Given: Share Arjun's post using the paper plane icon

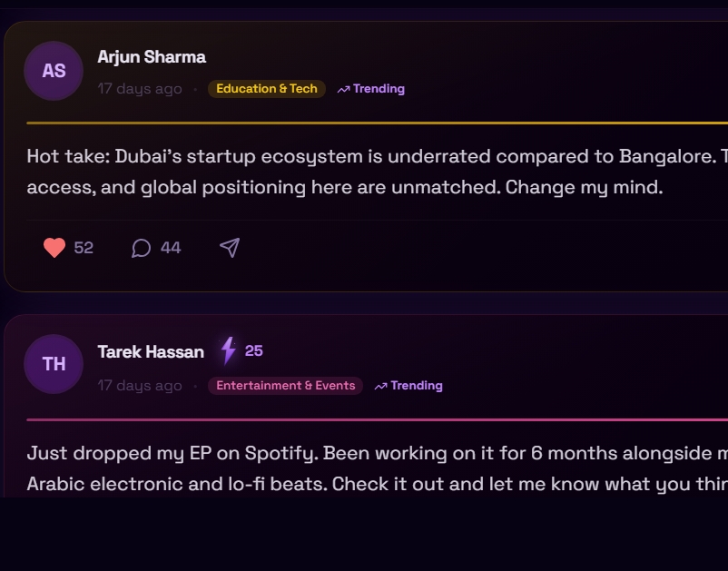Looking at the screenshot, I should coord(230,248).
